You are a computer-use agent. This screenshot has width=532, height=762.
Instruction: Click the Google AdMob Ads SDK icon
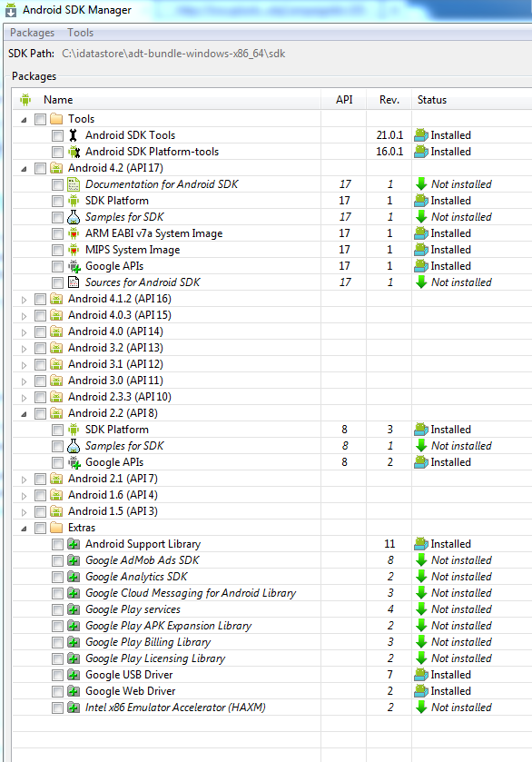click(x=74, y=560)
